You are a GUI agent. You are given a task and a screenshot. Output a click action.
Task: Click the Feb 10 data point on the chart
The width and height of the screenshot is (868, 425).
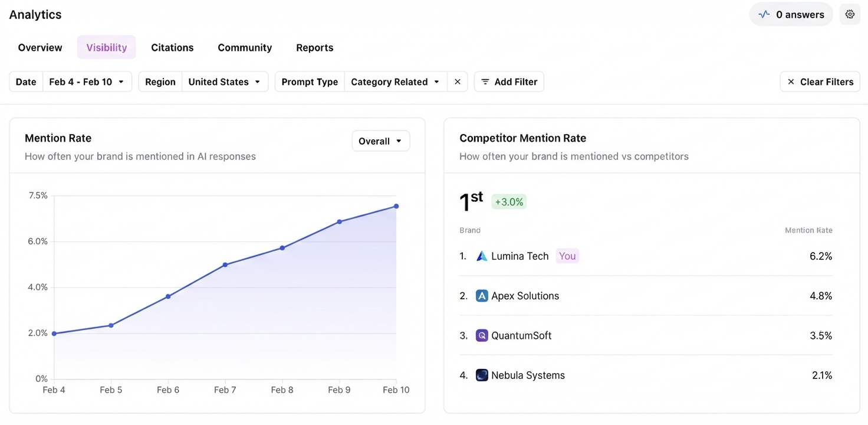[x=396, y=206]
